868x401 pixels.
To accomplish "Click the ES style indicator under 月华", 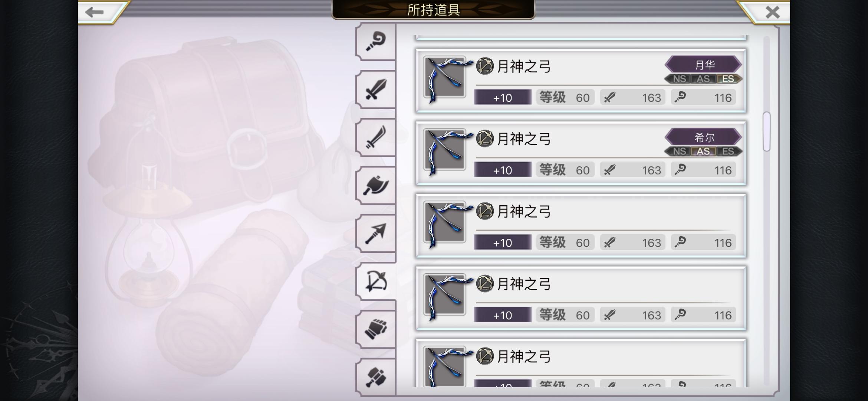I will (728, 79).
